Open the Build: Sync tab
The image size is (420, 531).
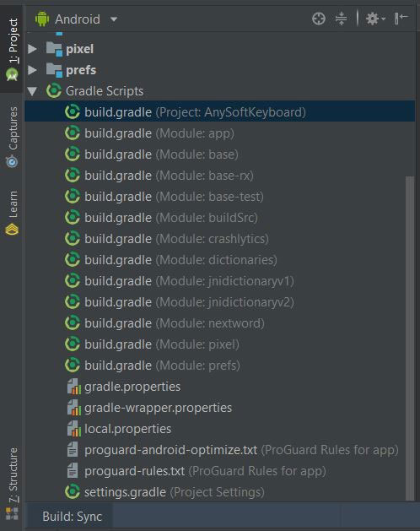72,517
